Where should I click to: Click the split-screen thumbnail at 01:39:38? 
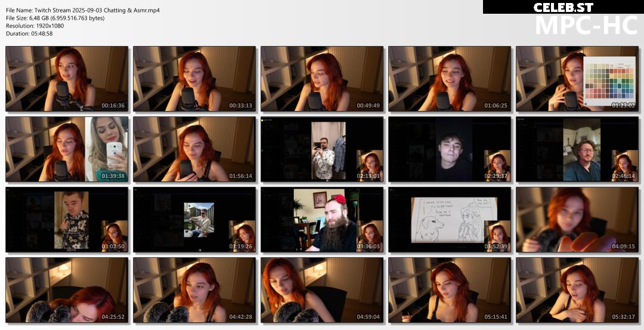point(67,149)
